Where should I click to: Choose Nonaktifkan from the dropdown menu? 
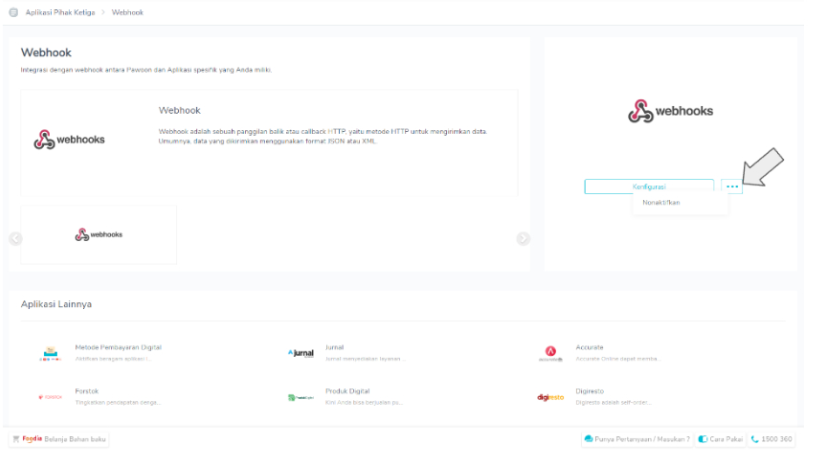click(x=661, y=202)
